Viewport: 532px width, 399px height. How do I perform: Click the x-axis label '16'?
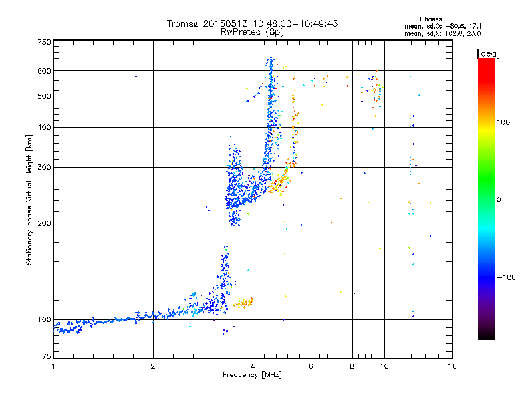452,366
